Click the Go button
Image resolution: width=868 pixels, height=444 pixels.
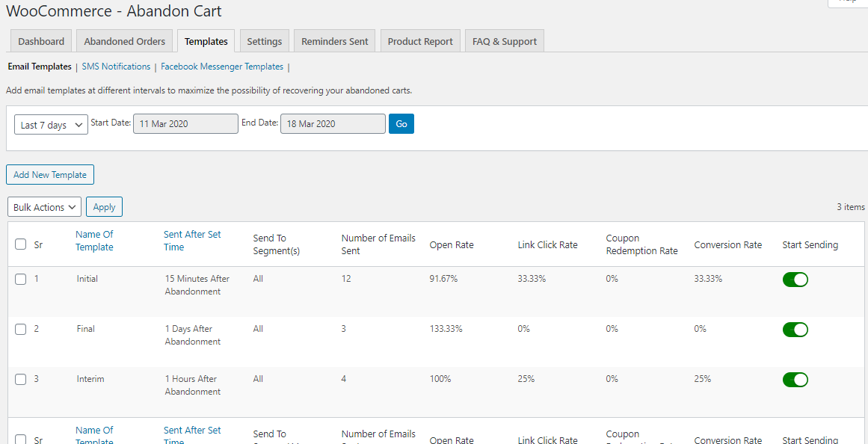pos(401,124)
